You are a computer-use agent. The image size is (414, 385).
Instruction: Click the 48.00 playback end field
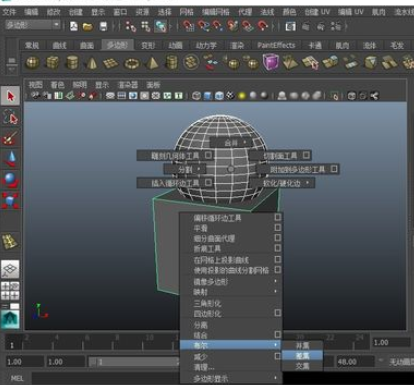pos(355,362)
